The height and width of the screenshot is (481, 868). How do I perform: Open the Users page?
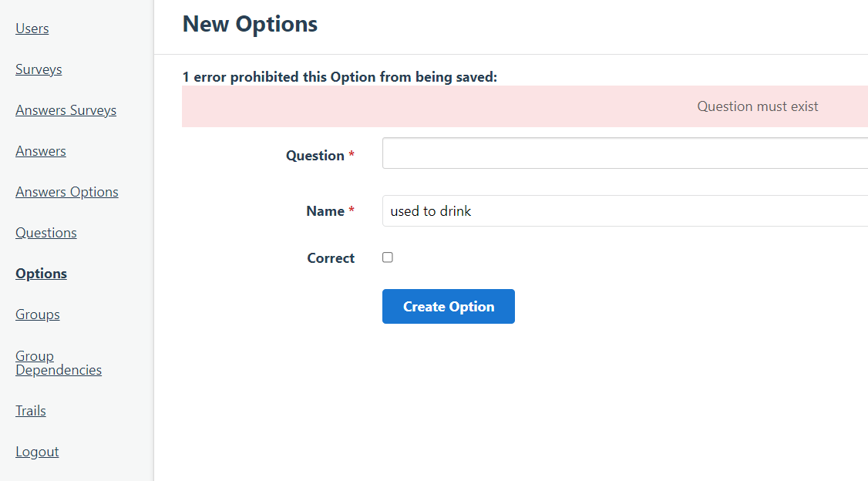tap(32, 29)
